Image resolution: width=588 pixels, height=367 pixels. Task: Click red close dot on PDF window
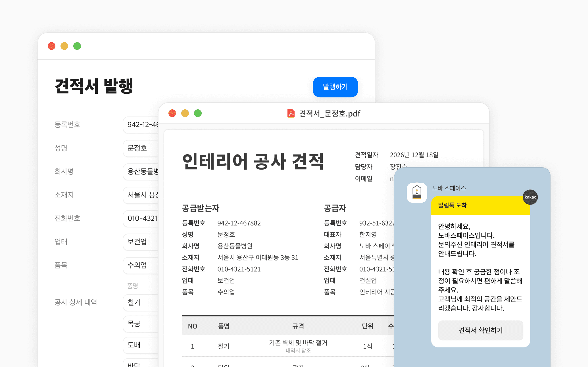[x=172, y=113]
